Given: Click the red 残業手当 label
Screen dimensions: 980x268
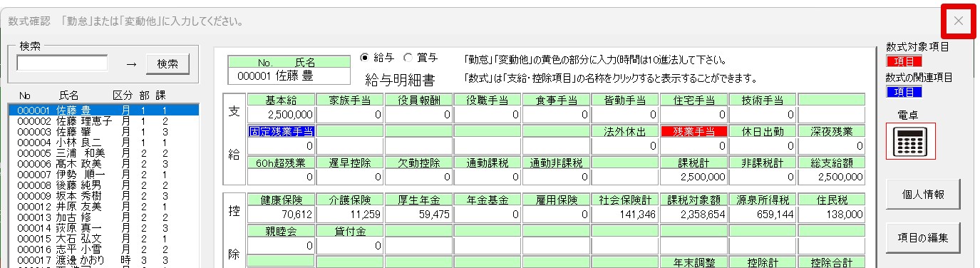Looking at the screenshot, I should click(694, 131).
